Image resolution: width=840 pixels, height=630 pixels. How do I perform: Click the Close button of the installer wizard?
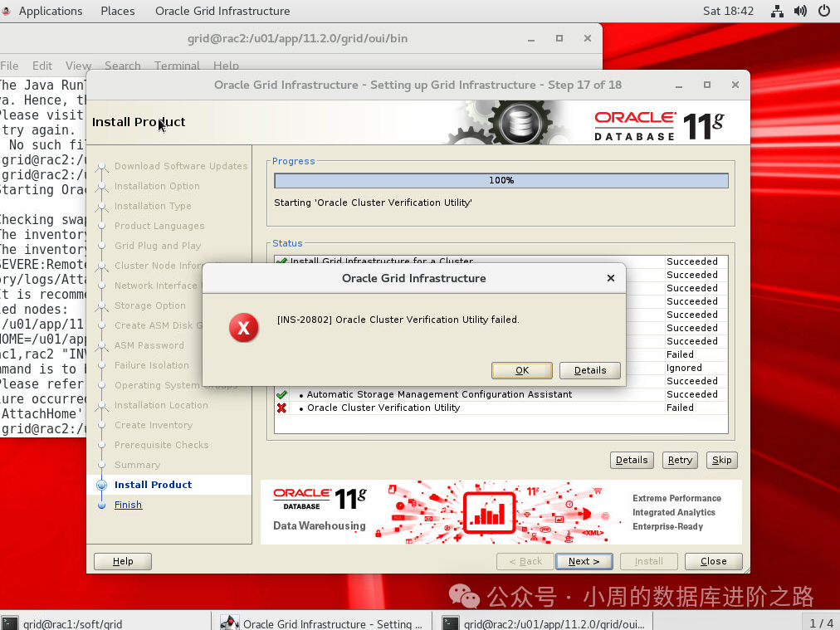(x=714, y=561)
